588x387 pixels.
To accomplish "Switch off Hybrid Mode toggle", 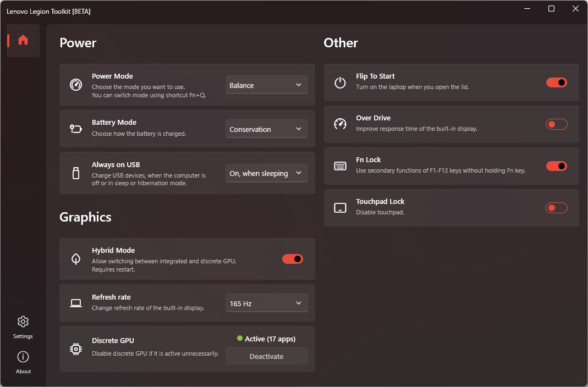I will [293, 259].
